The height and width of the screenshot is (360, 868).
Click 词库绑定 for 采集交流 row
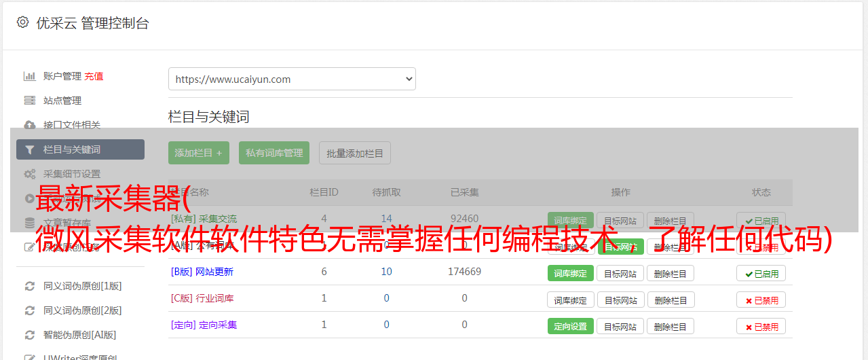pyautogui.click(x=571, y=220)
